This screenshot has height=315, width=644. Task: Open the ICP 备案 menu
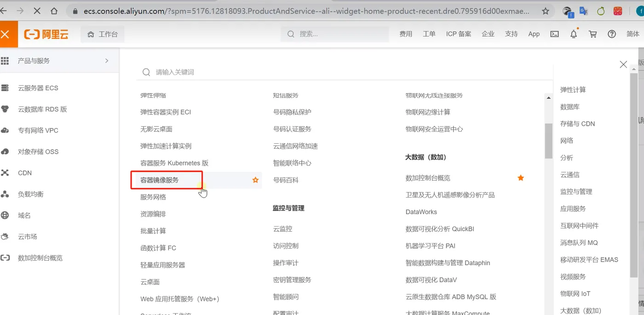point(459,34)
